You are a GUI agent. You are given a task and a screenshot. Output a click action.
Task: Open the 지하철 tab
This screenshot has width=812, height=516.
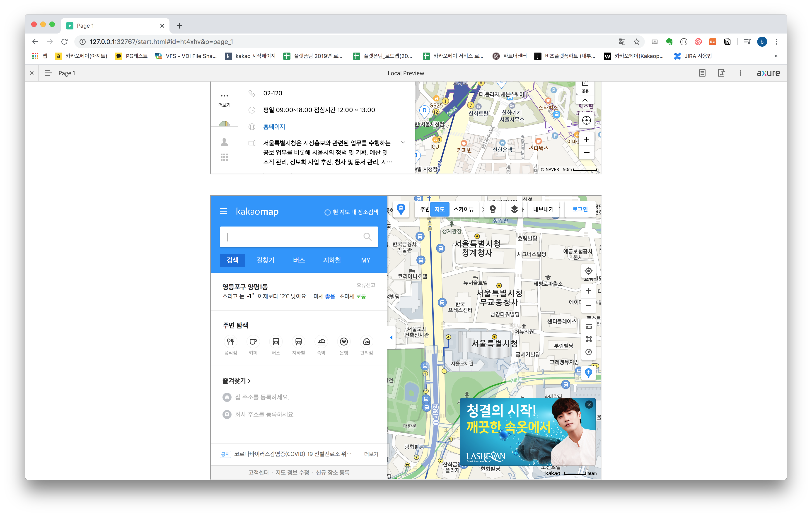coord(332,260)
